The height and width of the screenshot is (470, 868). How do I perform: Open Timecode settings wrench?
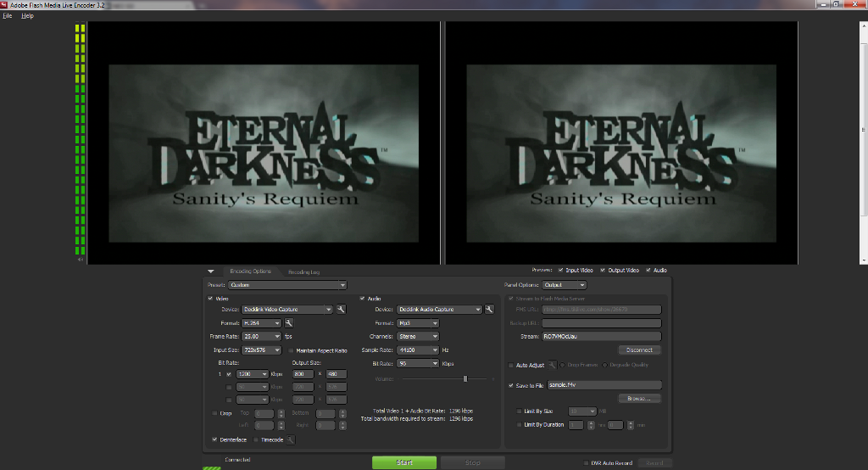pyautogui.click(x=291, y=439)
